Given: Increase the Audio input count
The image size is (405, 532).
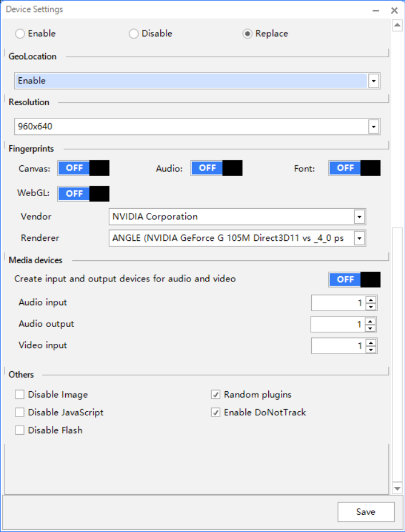Looking at the screenshot, I should click(x=371, y=299).
